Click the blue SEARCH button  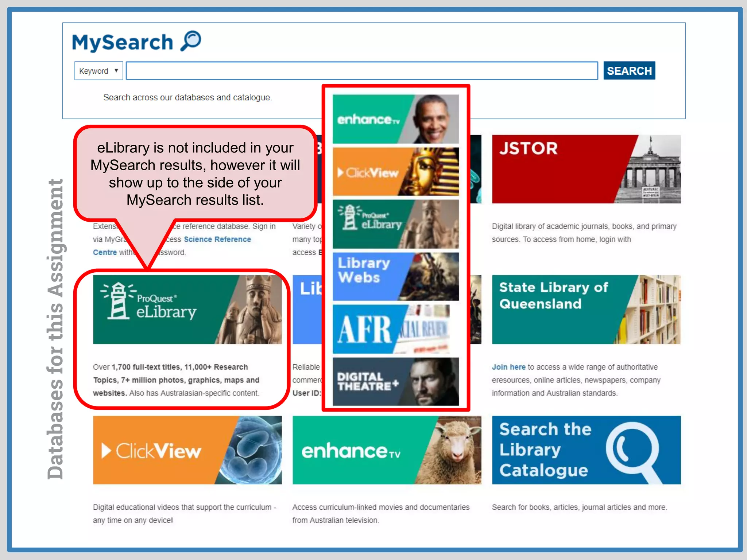pos(629,71)
